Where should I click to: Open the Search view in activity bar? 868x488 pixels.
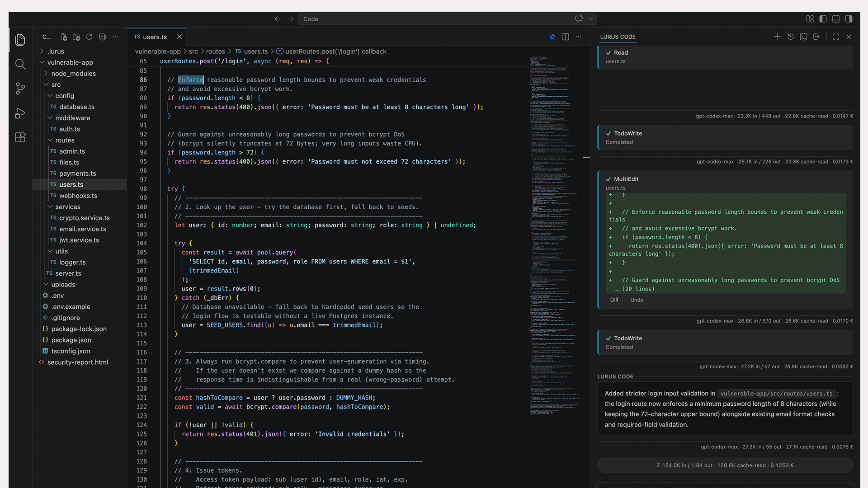(20, 64)
